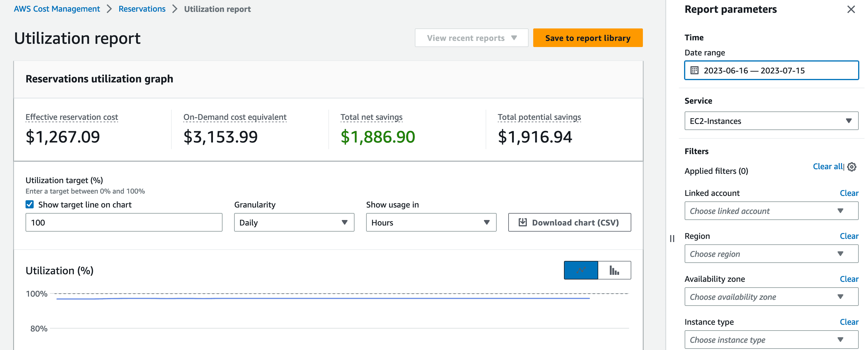Viewport: 868px width, 350px height.
Task: Click Save to report library button
Action: pos(588,38)
